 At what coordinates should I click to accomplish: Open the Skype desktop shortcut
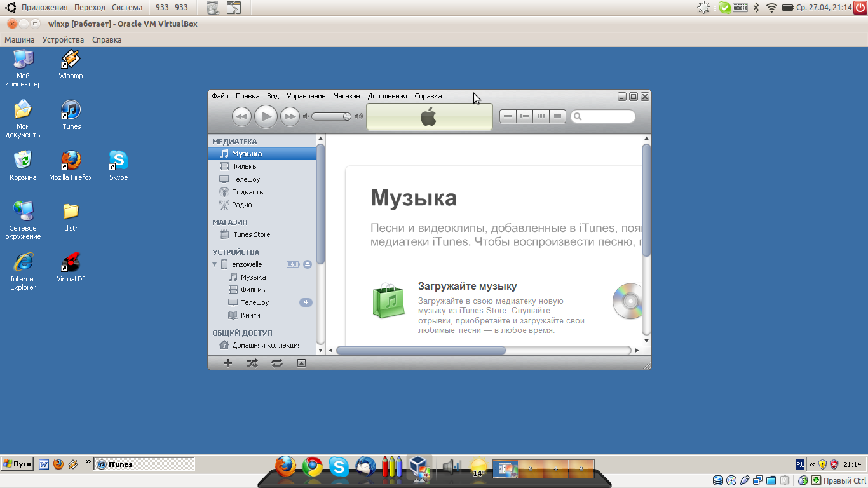coord(118,166)
